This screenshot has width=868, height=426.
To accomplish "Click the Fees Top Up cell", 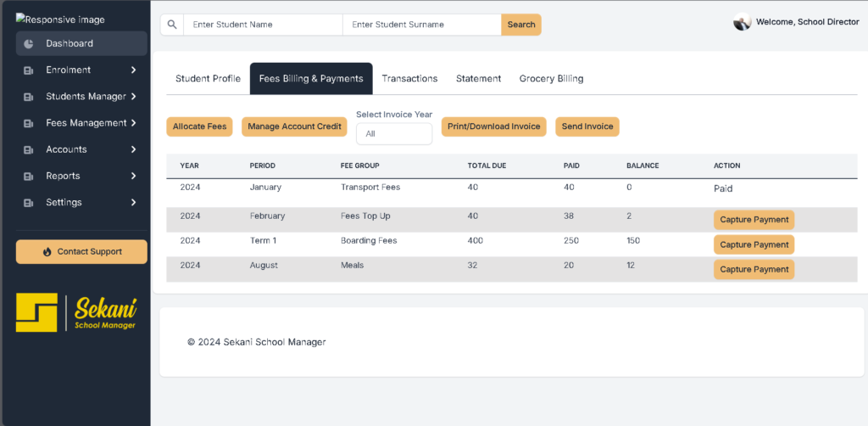I will click(x=365, y=216).
